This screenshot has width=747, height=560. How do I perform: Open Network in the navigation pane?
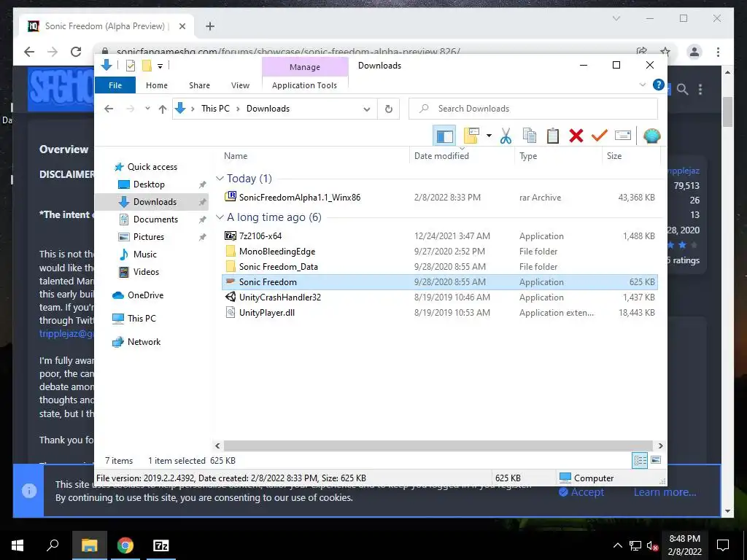(144, 342)
